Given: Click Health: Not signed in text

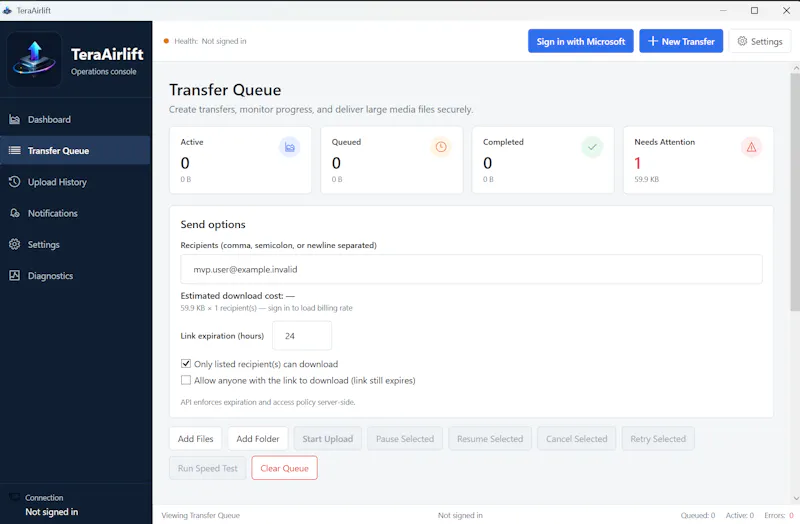Looking at the screenshot, I should coord(210,41).
